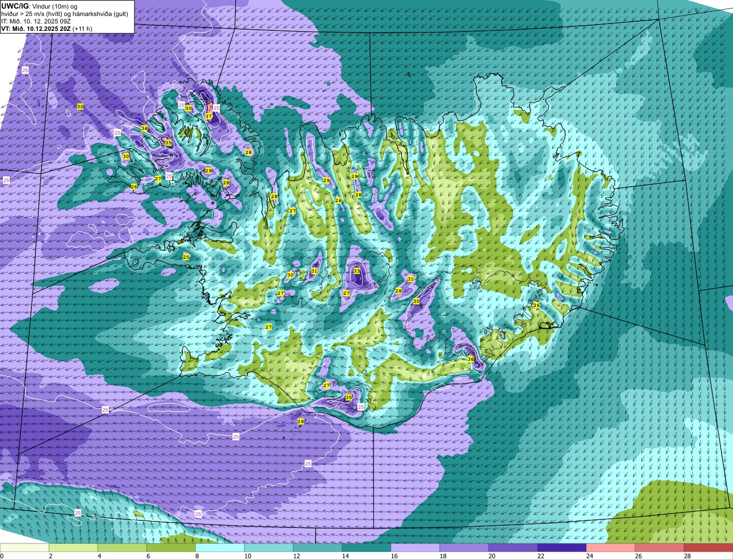This screenshot has width=733, height=560.
Task: Click the 18–20 m/s legend color swatch
Action: [x=464, y=548]
